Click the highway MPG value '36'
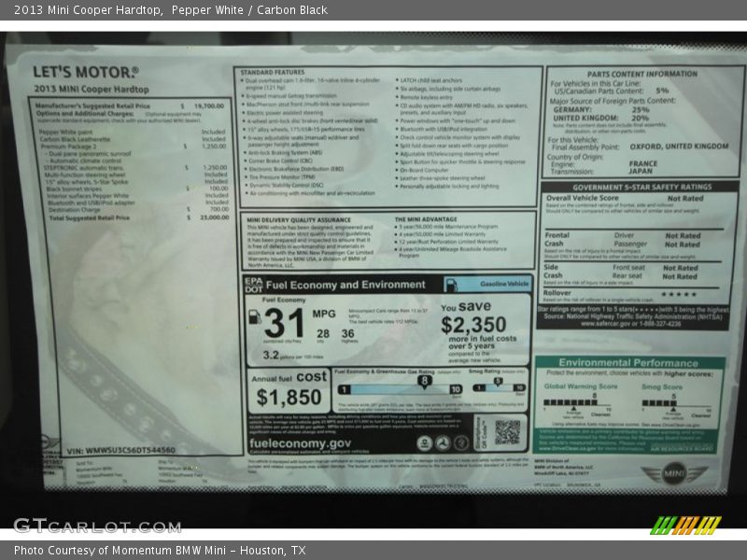The width and height of the screenshot is (747, 560). [347, 333]
